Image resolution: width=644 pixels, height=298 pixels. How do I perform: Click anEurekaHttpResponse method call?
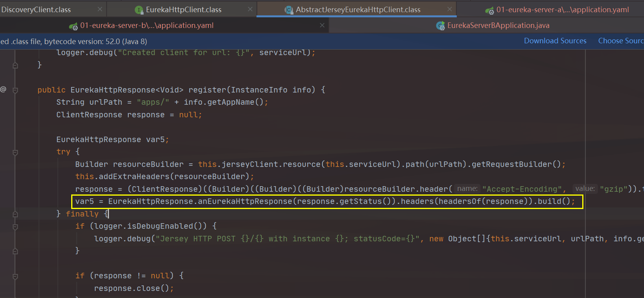tap(245, 201)
